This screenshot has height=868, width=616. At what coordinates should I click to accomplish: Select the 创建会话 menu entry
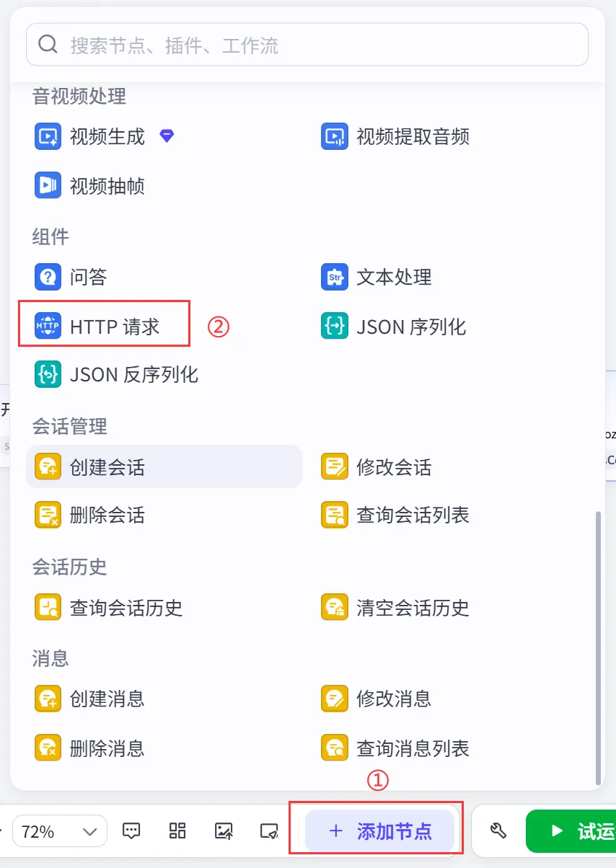tap(164, 467)
